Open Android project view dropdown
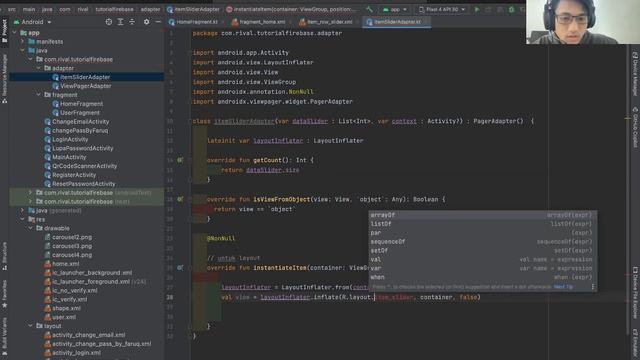 tap(33, 22)
